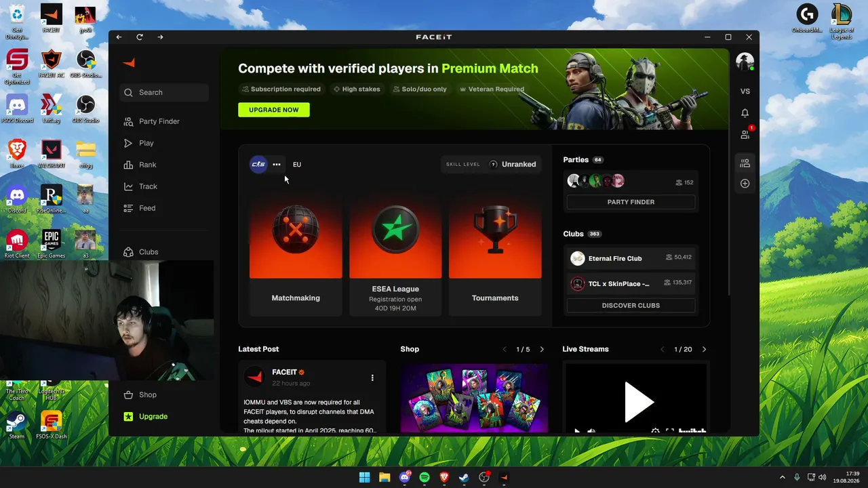Image resolution: width=868 pixels, height=488 pixels.
Task: Show the Feed page
Action: click(164, 208)
